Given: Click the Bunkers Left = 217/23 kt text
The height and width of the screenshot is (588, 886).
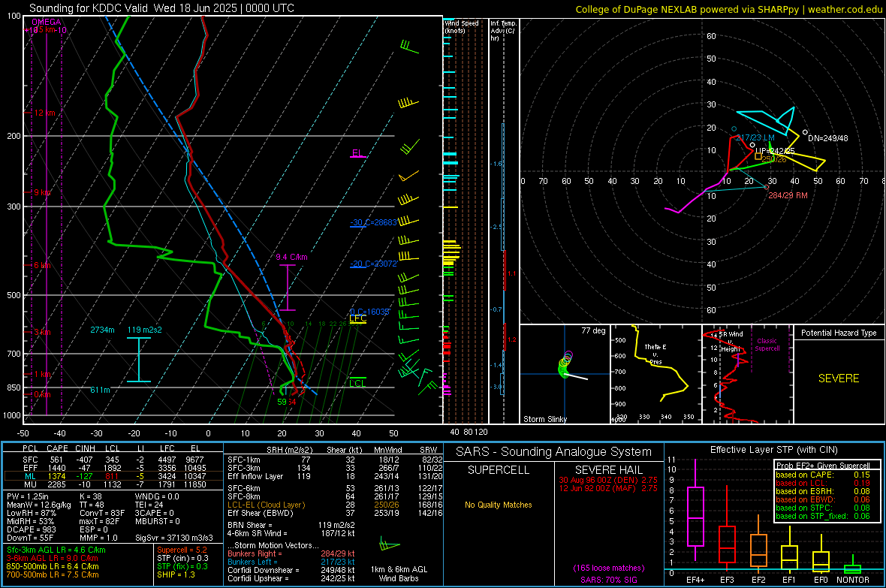Looking at the screenshot, I should pyautogui.click(x=291, y=562).
